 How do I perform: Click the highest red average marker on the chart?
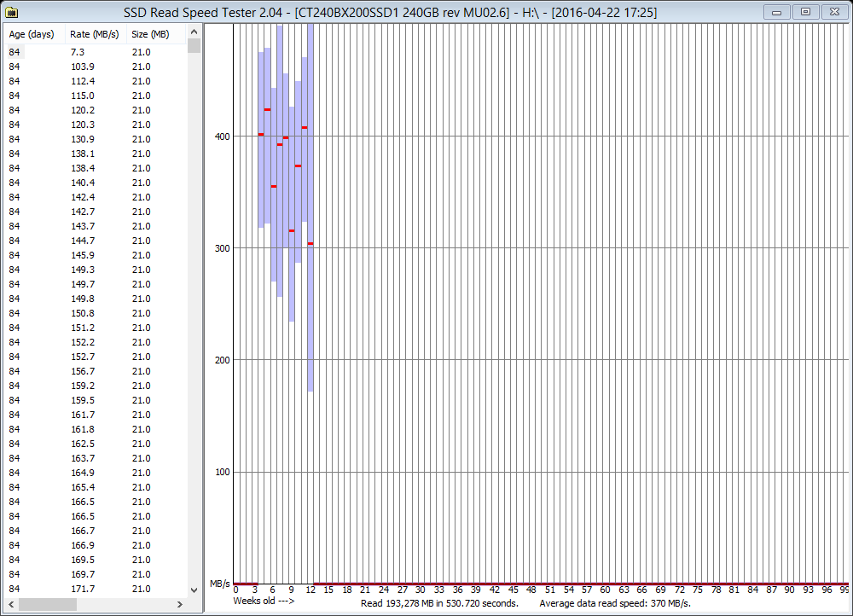pos(267,110)
